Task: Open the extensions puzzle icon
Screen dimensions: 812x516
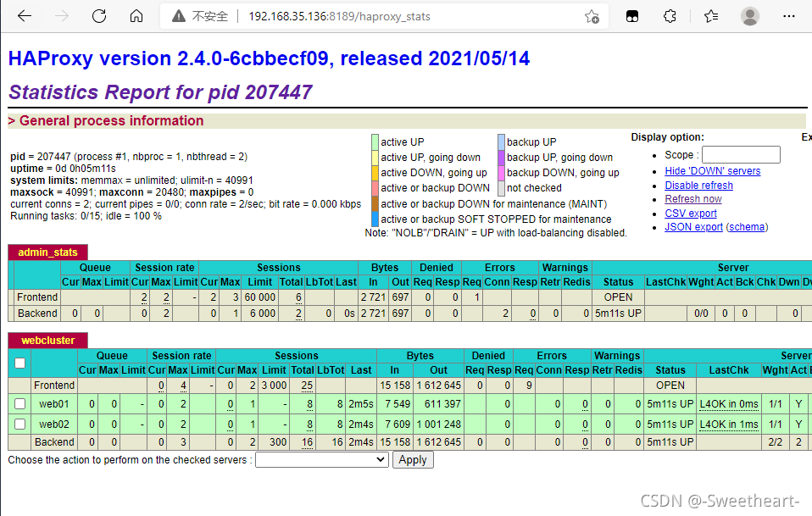Action: click(x=670, y=17)
